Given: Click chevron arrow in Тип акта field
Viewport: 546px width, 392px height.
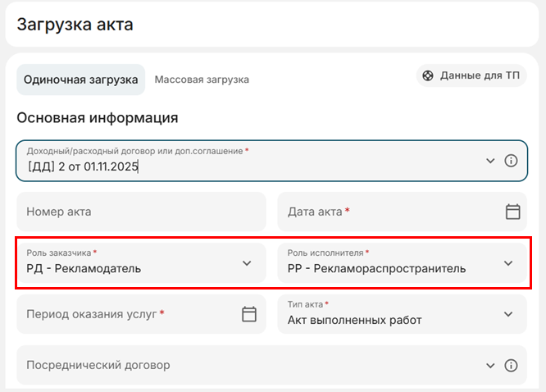Looking at the screenshot, I should tap(507, 314).
